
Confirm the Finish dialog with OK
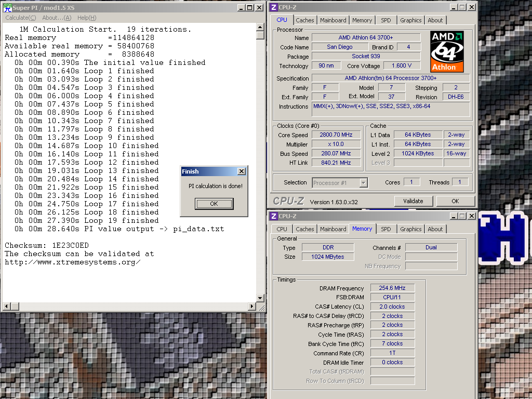214,204
